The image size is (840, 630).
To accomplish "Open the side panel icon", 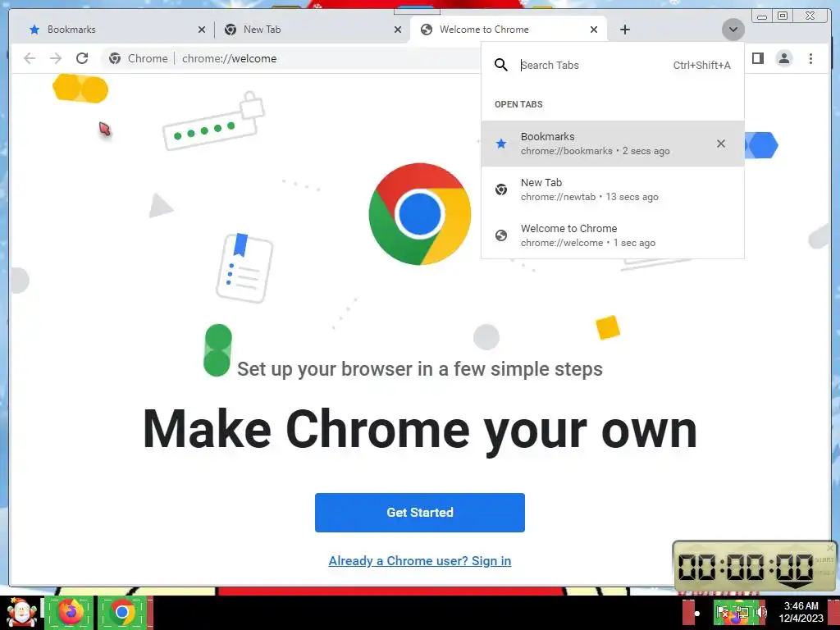I will point(757,58).
